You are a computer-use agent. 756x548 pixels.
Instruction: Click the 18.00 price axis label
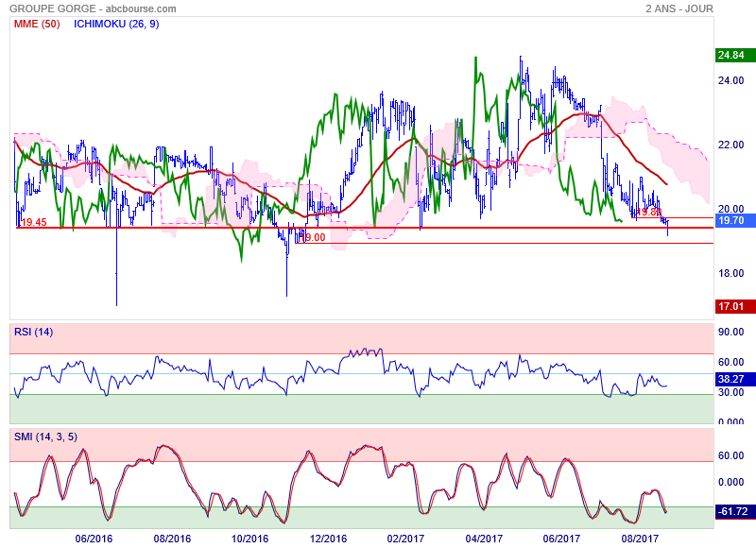(730, 273)
